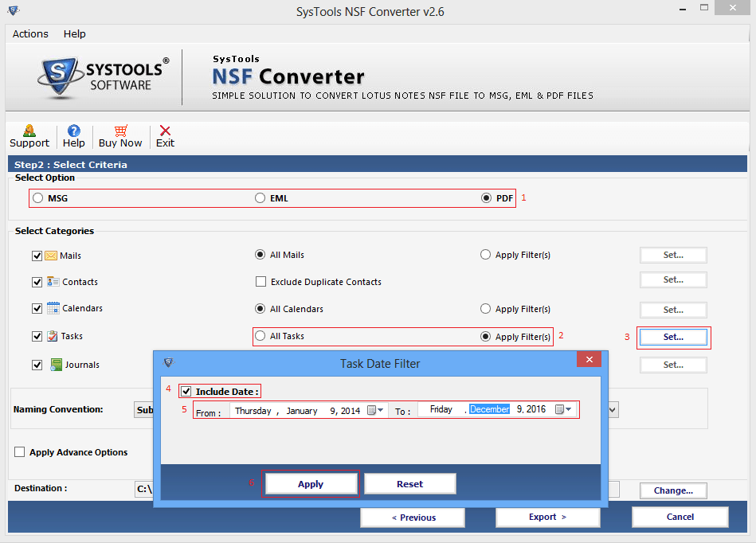Uncheck the Tasks category checkbox

click(x=37, y=336)
